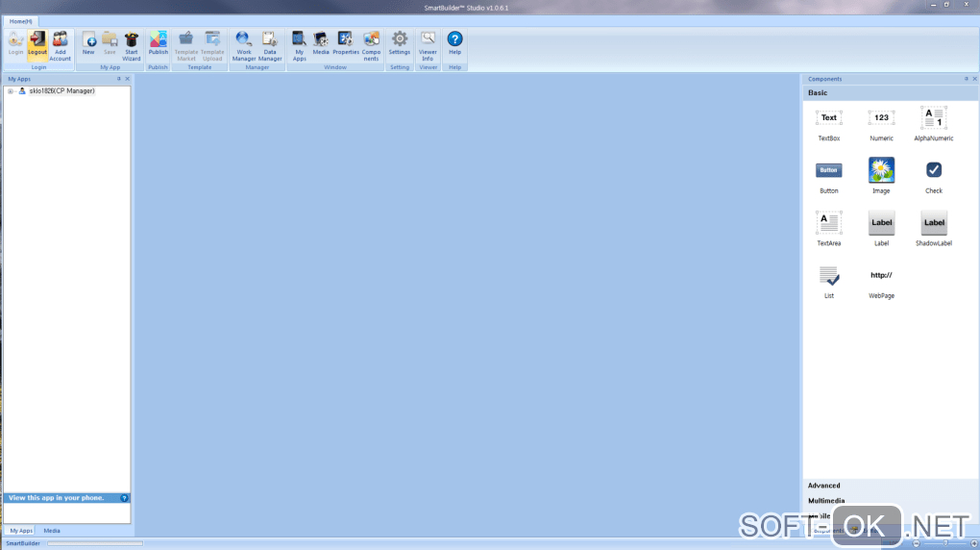Open Add Account

click(x=60, y=46)
